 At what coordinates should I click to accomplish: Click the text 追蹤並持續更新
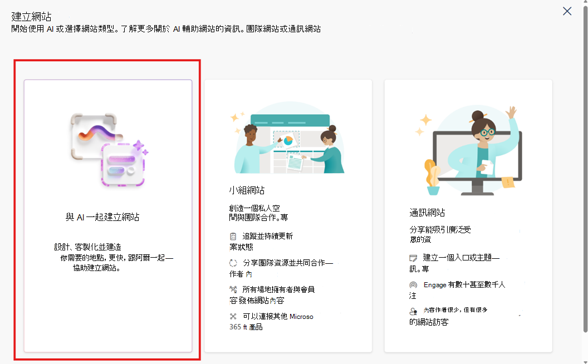click(268, 236)
